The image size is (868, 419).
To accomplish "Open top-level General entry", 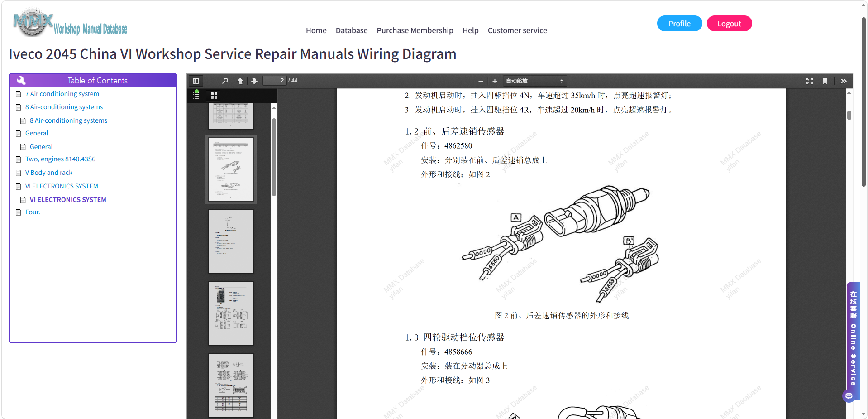I will (x=37, y=133).
